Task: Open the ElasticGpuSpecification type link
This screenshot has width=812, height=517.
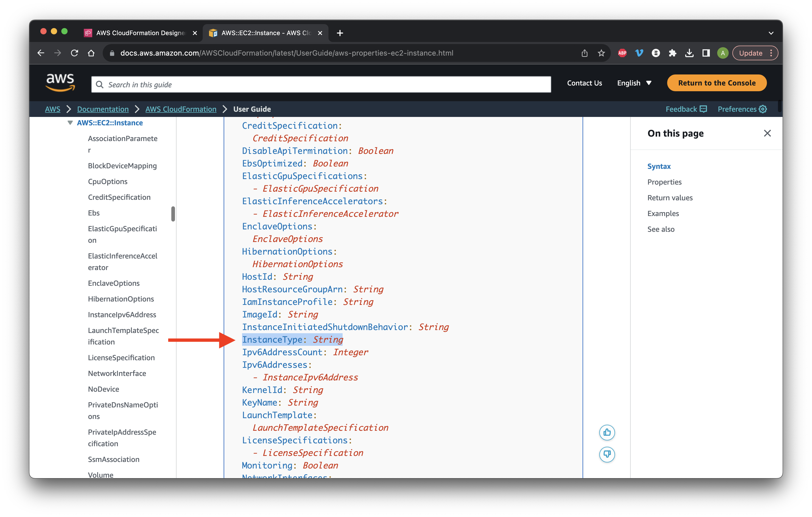Action: (x=320, y=189)
